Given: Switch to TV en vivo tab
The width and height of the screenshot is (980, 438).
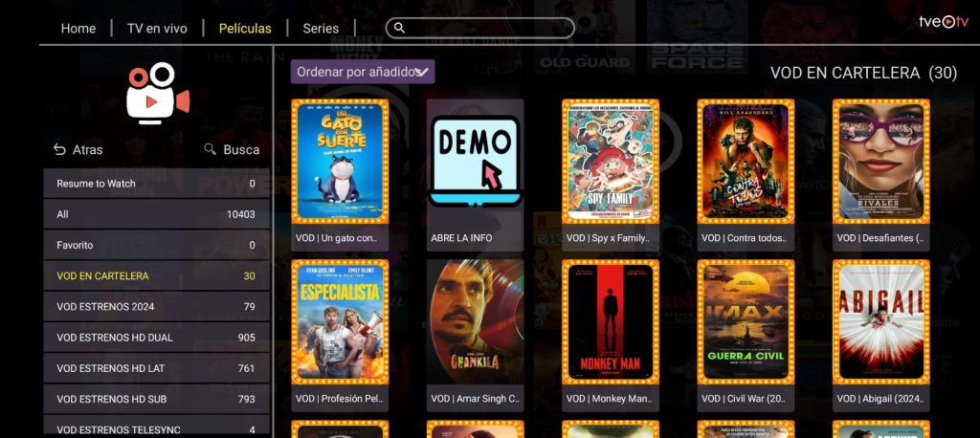Looking at the screenshot, I should click(x=157, y=29).
